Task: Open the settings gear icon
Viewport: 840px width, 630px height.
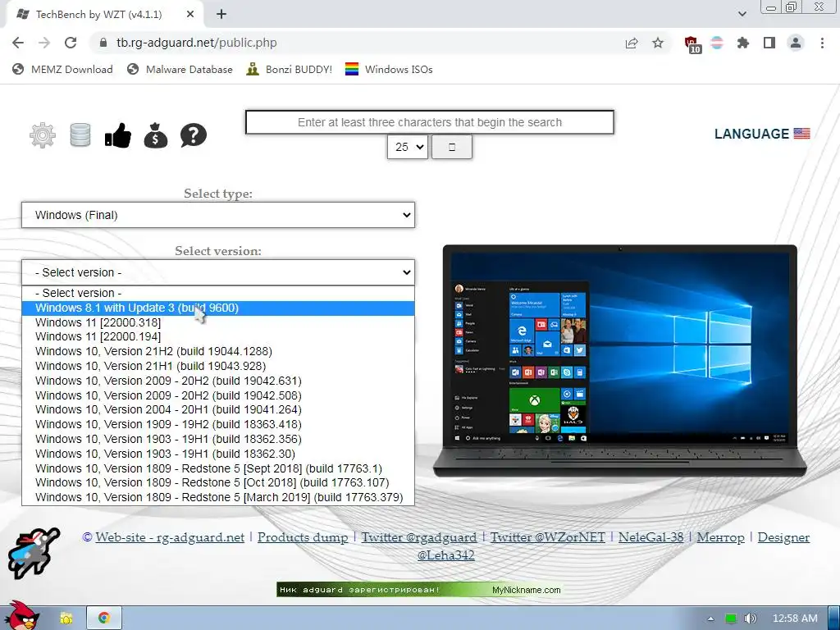Action: (x=43, y=135)
